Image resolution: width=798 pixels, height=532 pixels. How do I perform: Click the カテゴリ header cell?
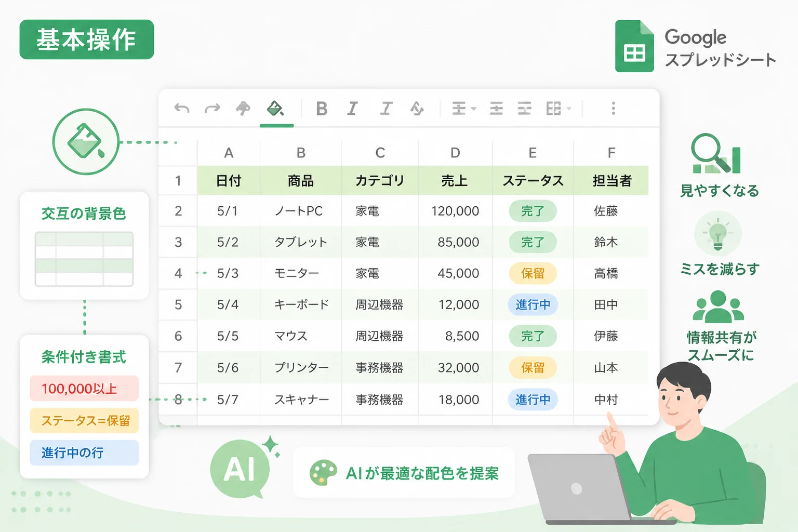tap(380, 181)
